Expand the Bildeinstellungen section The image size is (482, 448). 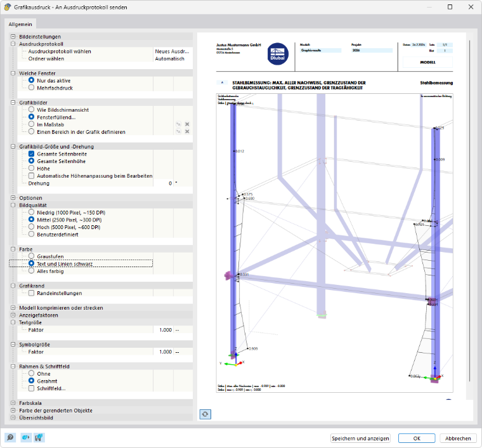click(x=13, y=37)
